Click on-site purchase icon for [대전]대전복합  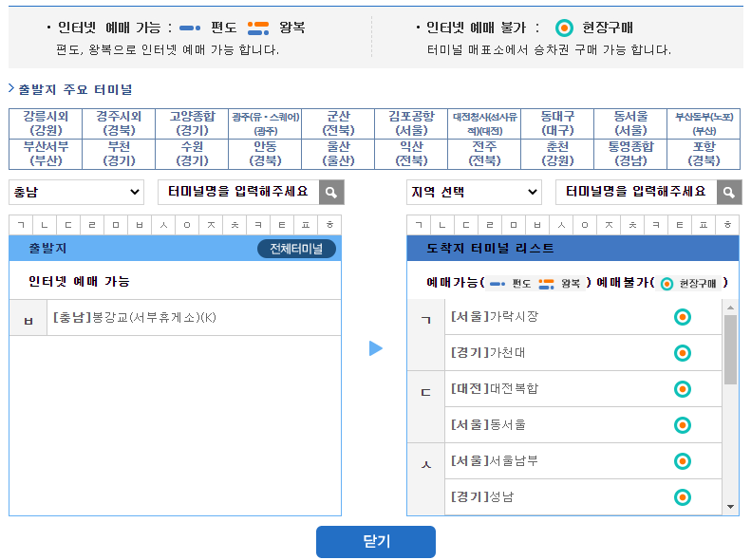682,389
